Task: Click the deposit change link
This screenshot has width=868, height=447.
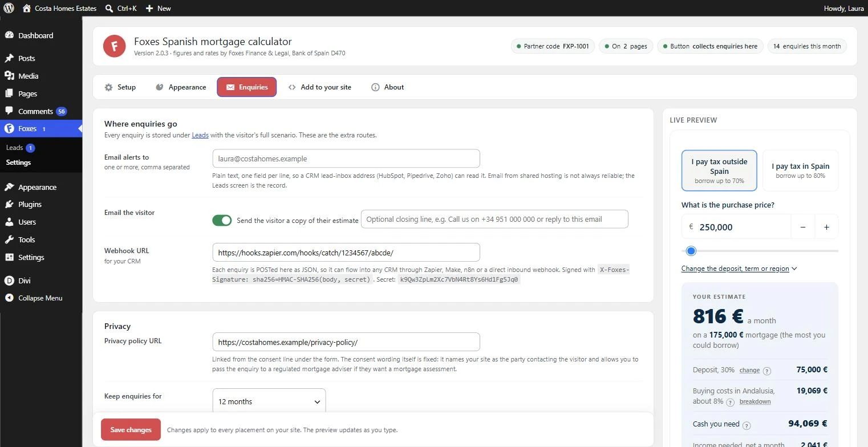Action: [749, 370]
